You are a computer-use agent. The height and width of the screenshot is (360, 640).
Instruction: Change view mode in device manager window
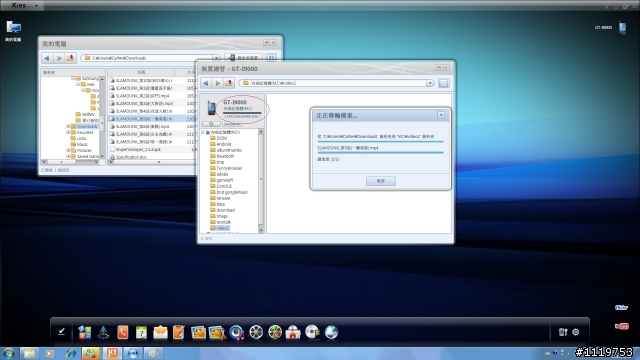tap(443, 83)
